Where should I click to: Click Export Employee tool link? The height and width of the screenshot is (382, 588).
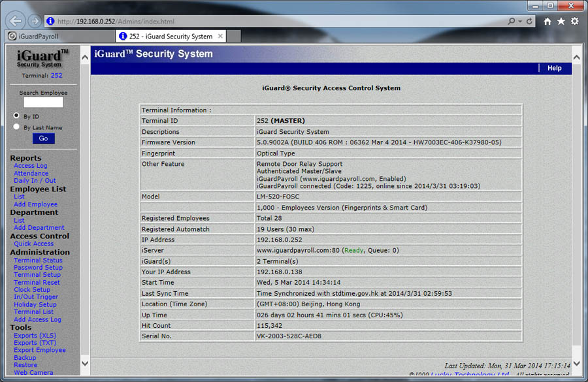[x=40, y=350]
